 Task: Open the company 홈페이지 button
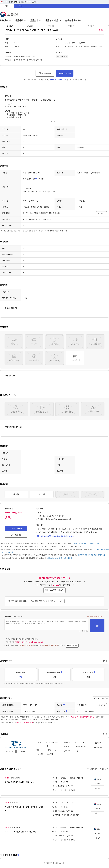tap(98, 743)
